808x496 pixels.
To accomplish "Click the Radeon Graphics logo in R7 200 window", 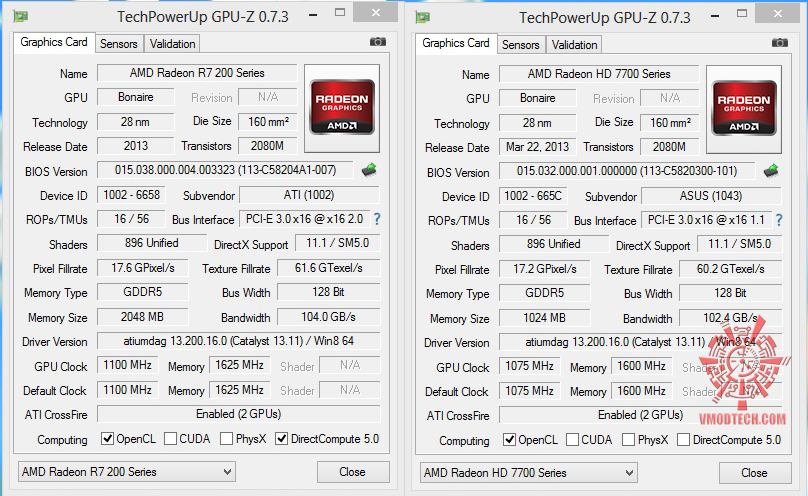I will 342,108.
